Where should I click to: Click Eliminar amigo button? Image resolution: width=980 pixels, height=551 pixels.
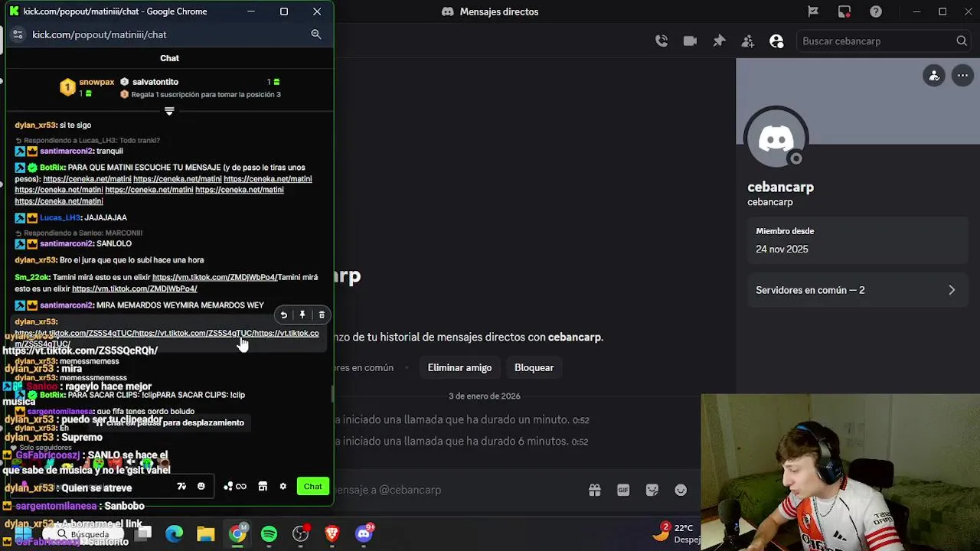tap(459, 367)
